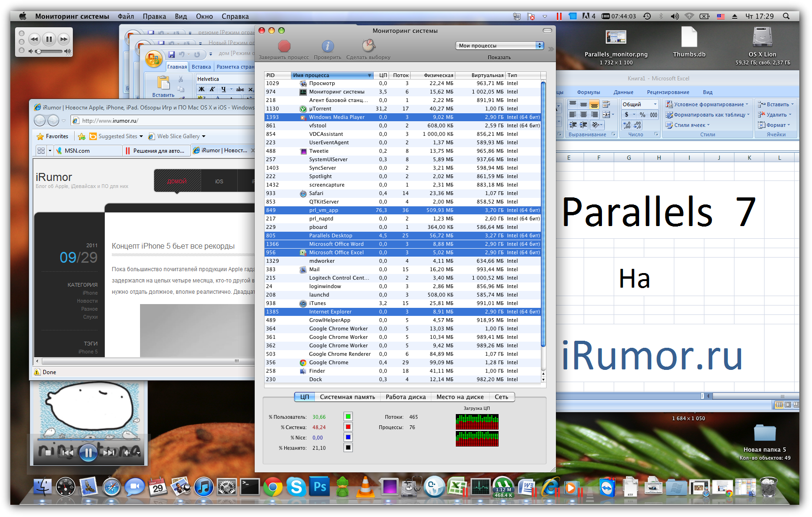
Task: Toggle Excel top vertical alignment
Action: click(x=572, y=104)
